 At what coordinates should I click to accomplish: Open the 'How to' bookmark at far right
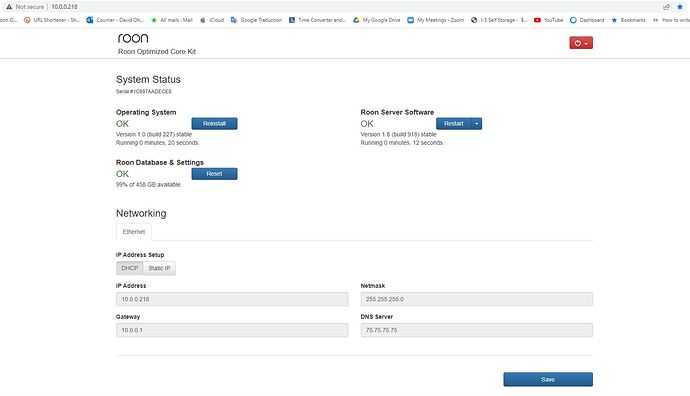(x=671, y=20)
